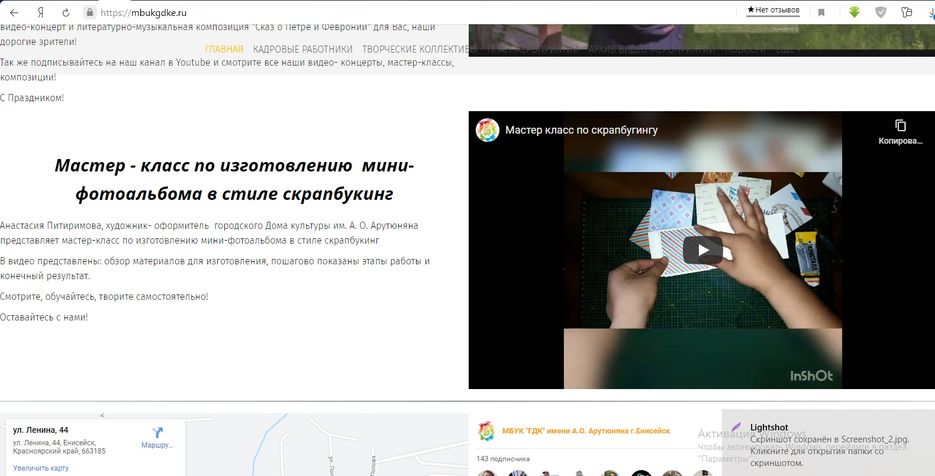Screen dimensions: 935x476
Task: Click the group logo in the VK widget
Action: pyautogui.click(x=487, y=431)
